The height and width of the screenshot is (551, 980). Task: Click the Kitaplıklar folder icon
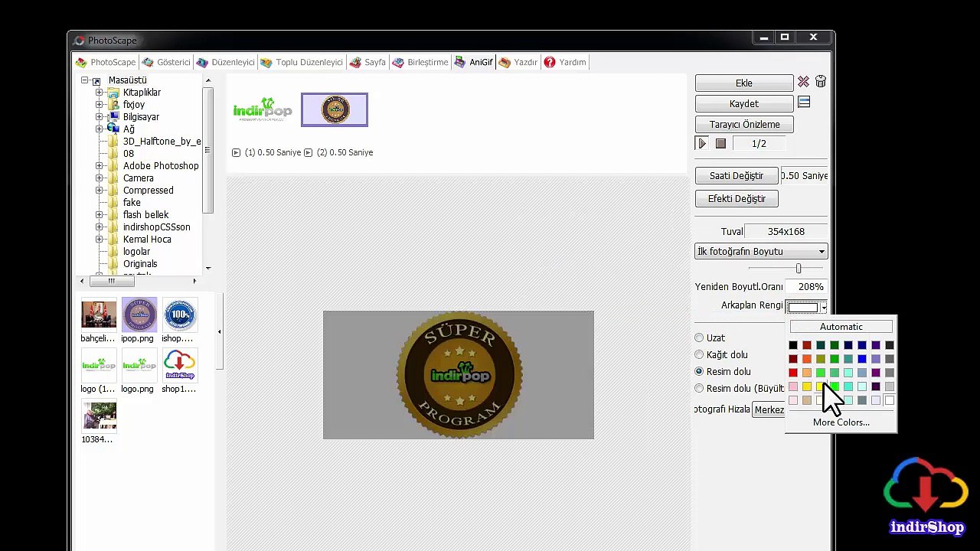pyautogui.click(x=113, y=93)
